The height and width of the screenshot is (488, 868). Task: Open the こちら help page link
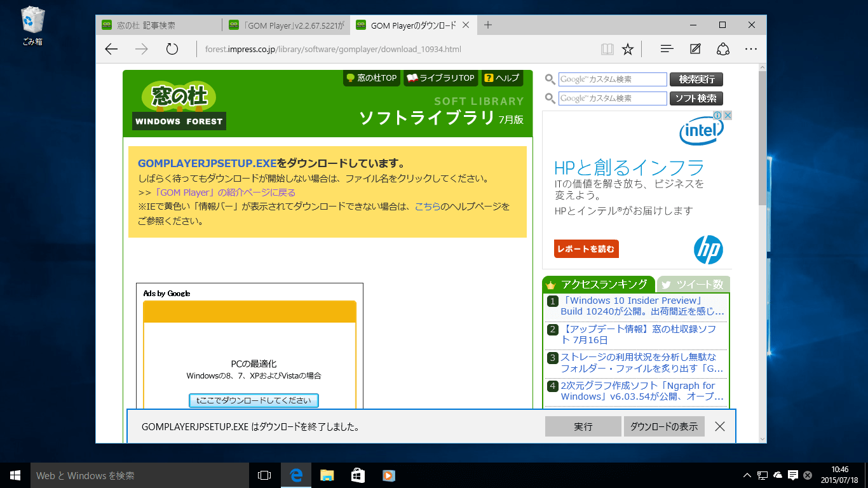tap(427, 207)
